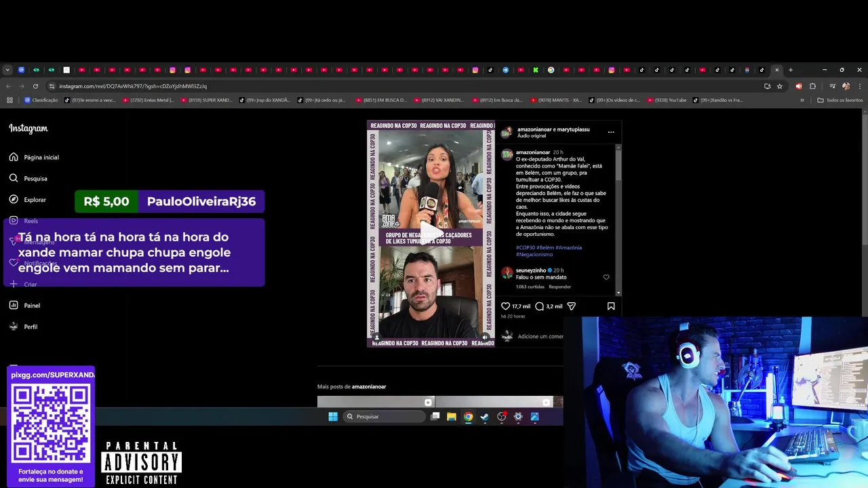Open the (8159) SUPER XAND bookmark
The height and width of the screenshot is (488, 868).
coord(205,100)
